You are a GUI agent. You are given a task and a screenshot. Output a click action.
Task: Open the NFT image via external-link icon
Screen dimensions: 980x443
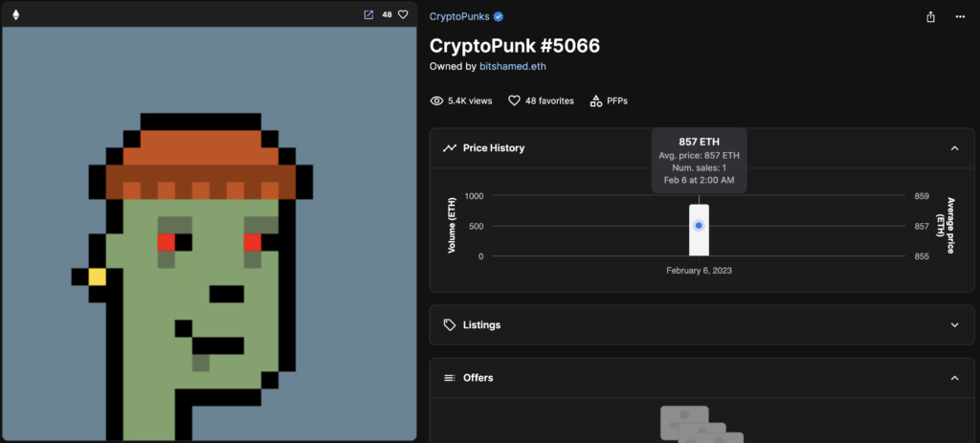(x=368, y=14)
